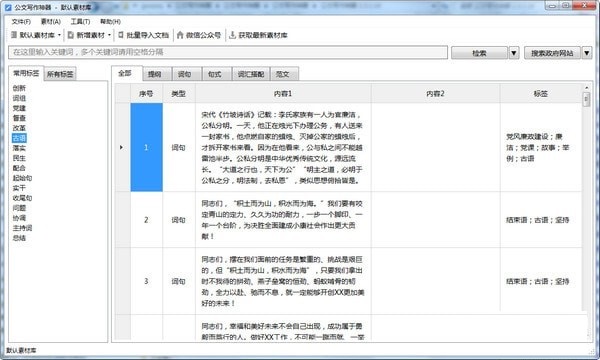This screenshot has height=360, width=600.
Task: Open 微信公众号 via its house icon
Action: tap(180, 35)
